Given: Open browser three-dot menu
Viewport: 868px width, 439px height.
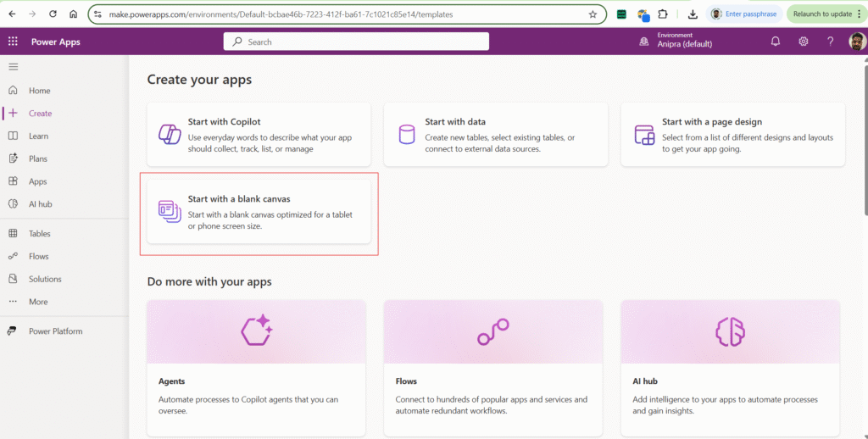Looking at the screenshot, I should [860, 14].
